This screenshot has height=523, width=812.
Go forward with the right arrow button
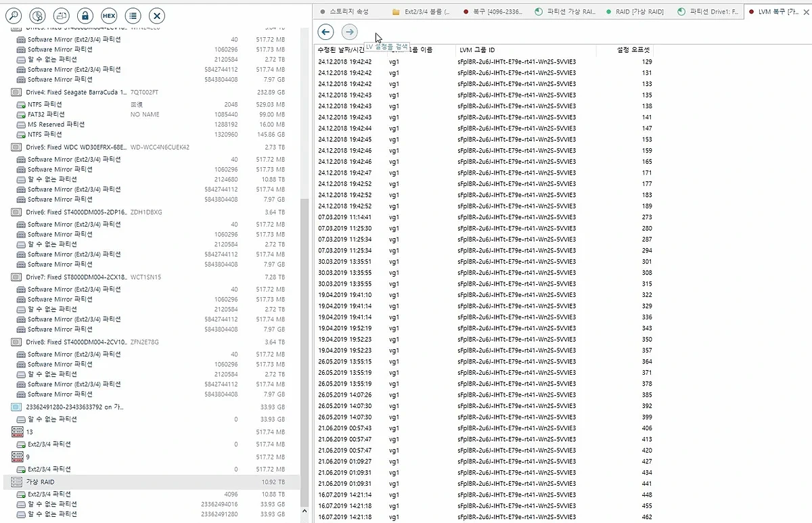[x=349, y=32]
